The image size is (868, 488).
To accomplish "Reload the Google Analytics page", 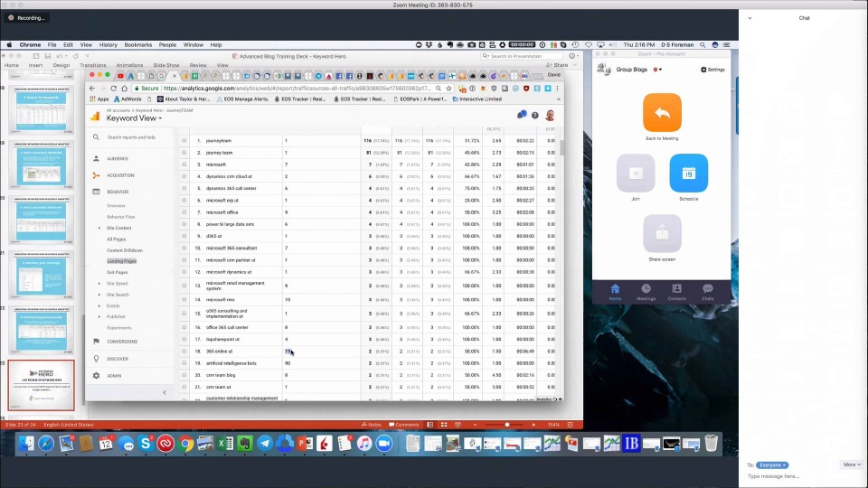I will (x=114, y=89).
